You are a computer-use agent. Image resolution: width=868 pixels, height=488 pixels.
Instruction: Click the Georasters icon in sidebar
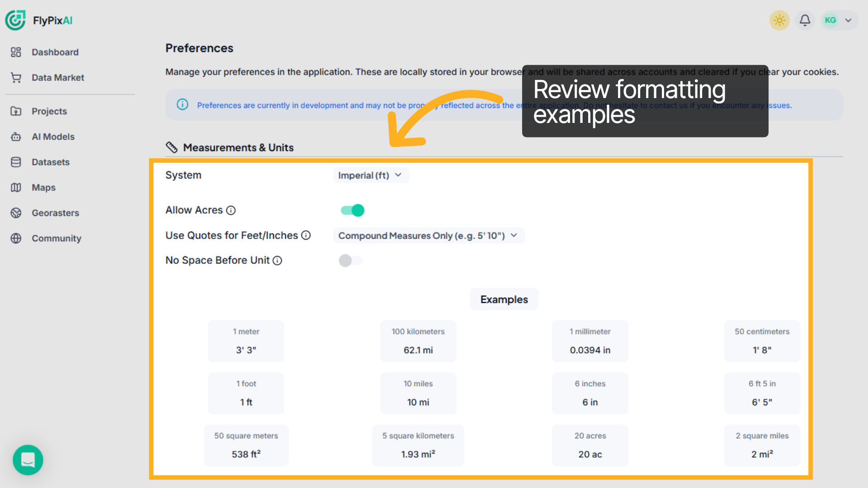click(16, 213)
